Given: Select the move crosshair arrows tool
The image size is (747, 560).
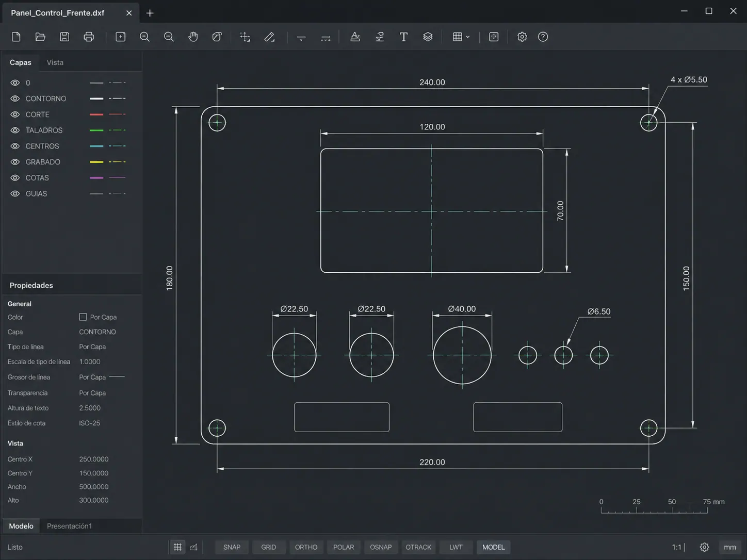Looking at the screenshot, I should [245, 37].
